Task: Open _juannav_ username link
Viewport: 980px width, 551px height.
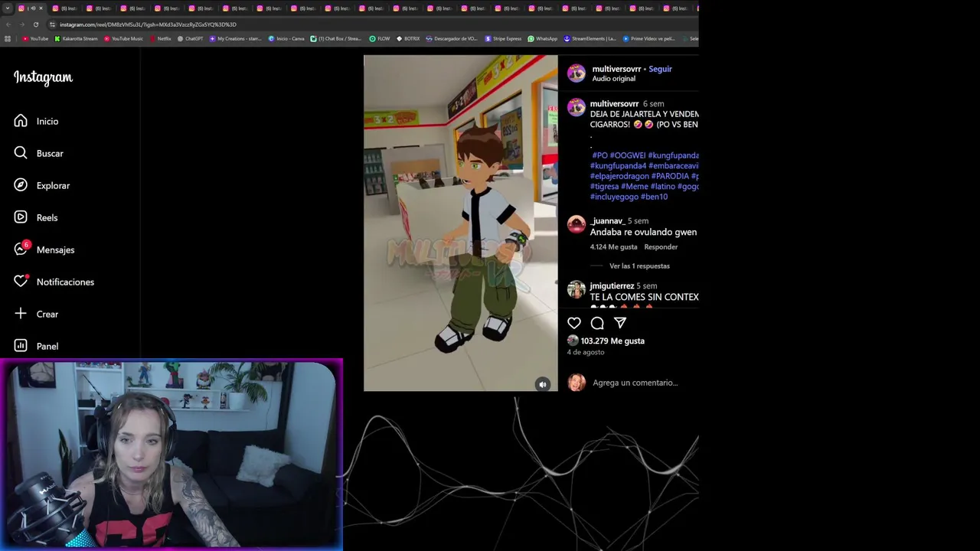Action: 608,221
